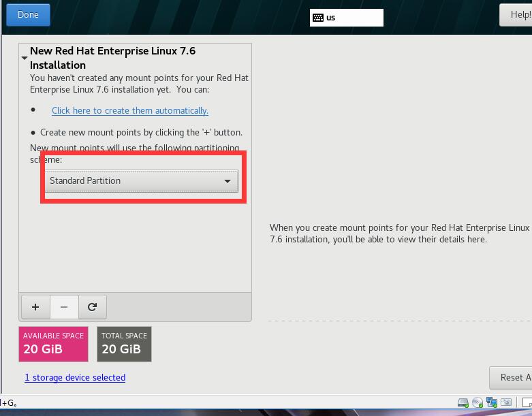Click the minus remove mount point button
532x416 pixels.
tap(64, 307)
